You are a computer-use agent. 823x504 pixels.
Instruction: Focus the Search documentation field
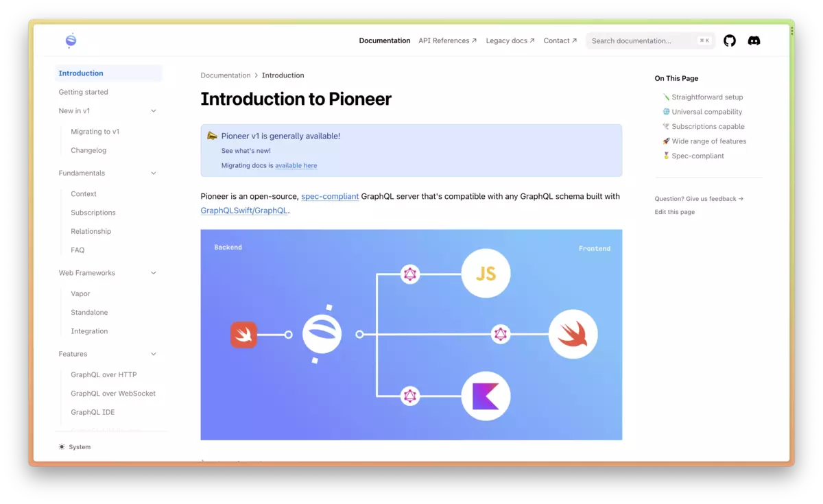[x=650, y=40]
